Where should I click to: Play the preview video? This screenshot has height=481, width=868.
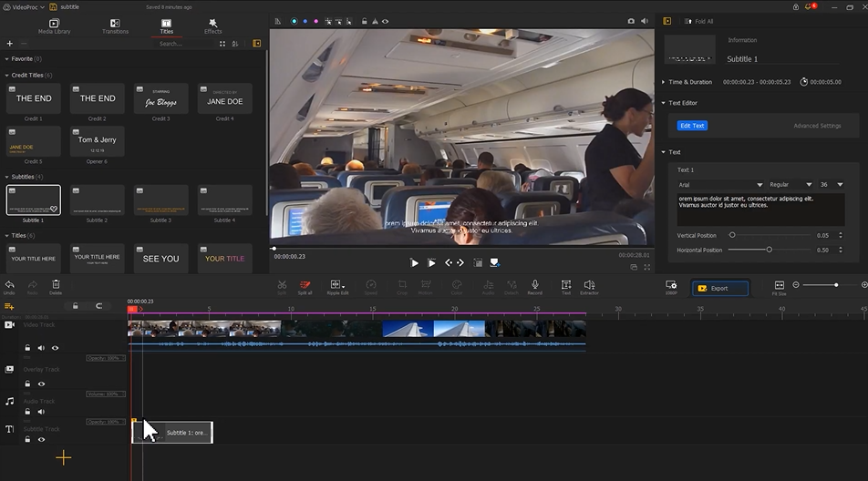(414, 262)
